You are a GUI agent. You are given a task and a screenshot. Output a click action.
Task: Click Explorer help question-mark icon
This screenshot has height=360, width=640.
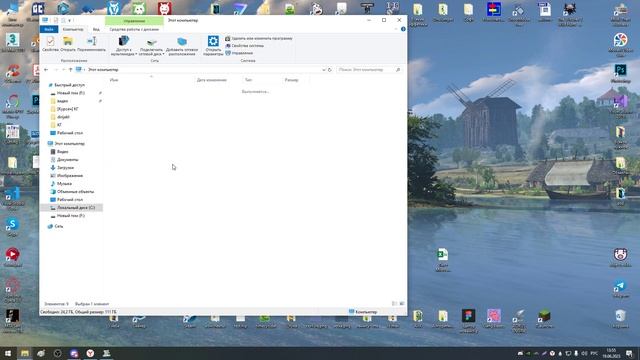pos(403,29)
